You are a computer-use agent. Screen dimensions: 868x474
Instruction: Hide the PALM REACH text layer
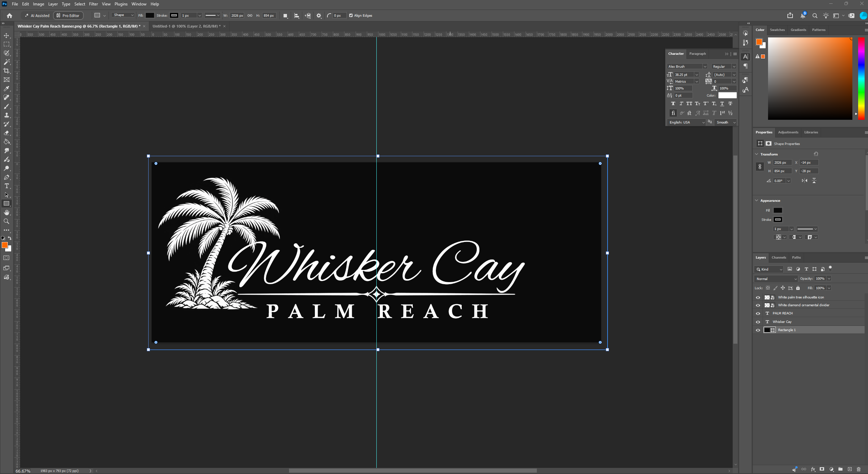758,313
